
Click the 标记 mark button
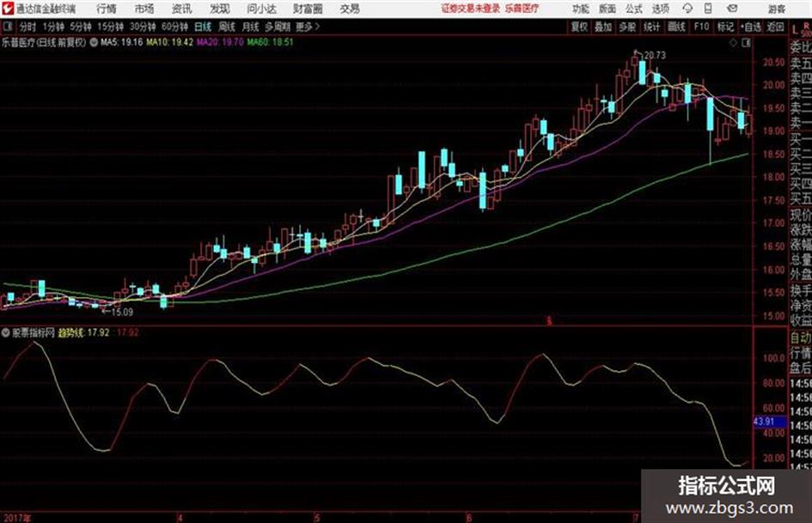tap(725, 27)
